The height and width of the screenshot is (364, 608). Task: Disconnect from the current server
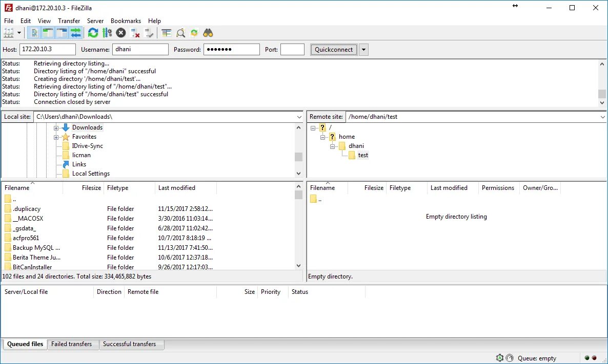pyautogui.click(x=135, y=33)
